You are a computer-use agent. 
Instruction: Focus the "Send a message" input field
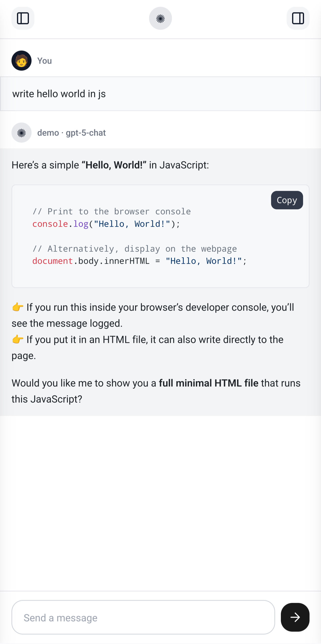(x=143, y=617)
